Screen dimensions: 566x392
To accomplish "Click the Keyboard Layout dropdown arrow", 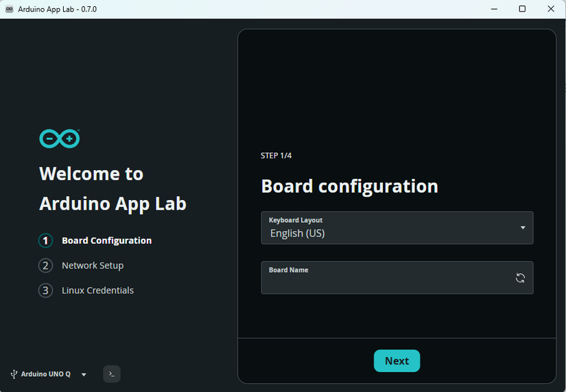I will click(x=522, y=228).
